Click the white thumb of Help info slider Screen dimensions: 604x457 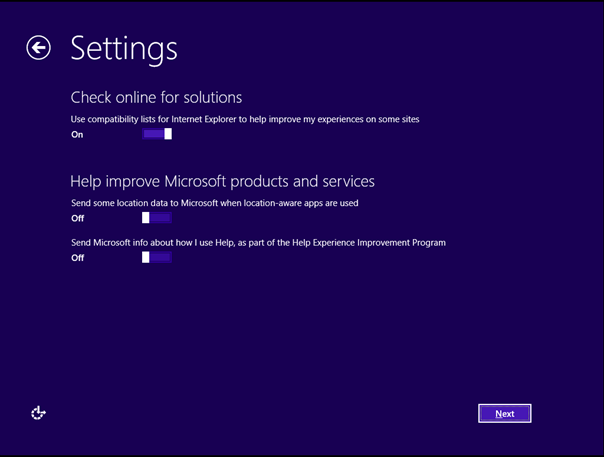[x=146, y=257]
